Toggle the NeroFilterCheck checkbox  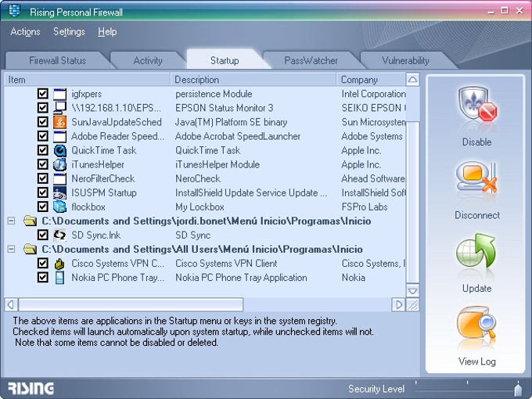click(43, 178)
